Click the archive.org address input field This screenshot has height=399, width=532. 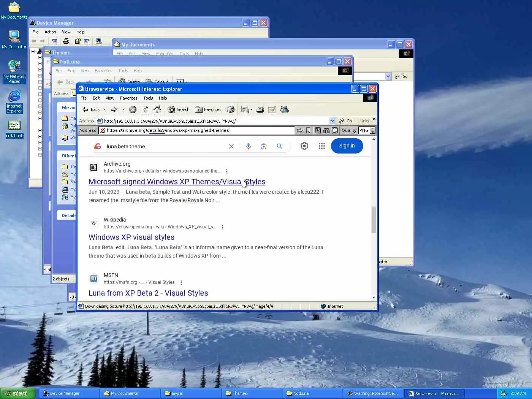(196, 130)
